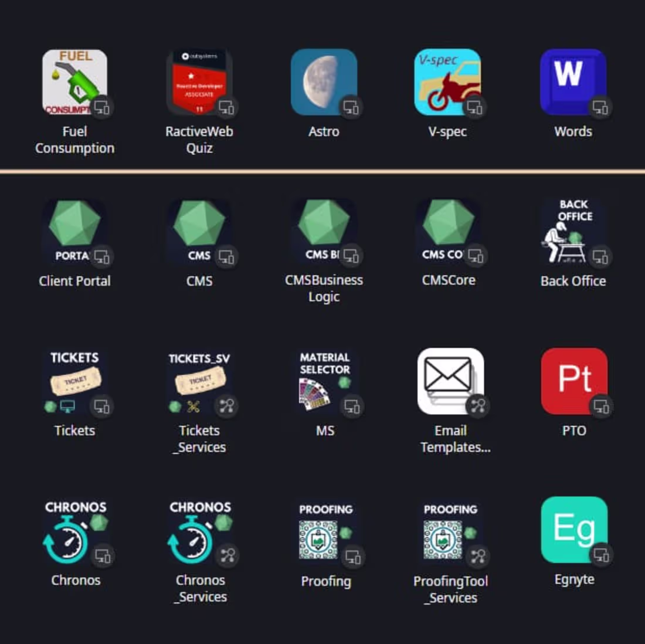Select the CMSBusiness Logic module

point(324,232)
